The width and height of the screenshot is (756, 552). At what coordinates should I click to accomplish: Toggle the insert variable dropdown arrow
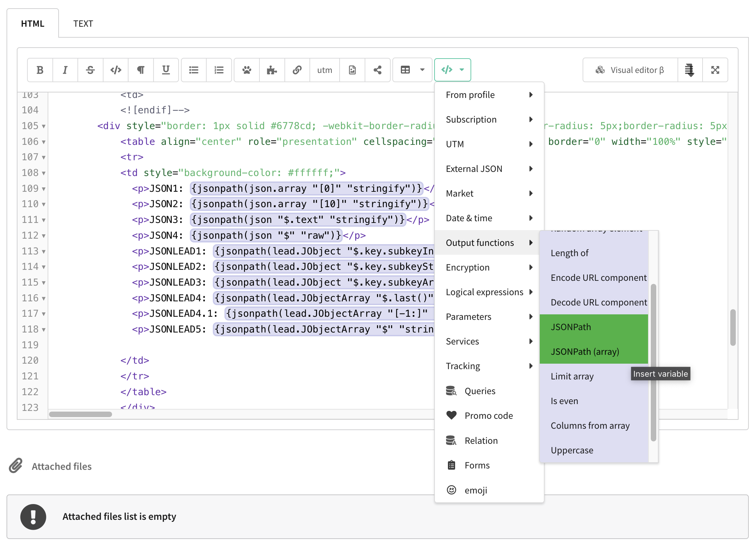coord(462,70)
